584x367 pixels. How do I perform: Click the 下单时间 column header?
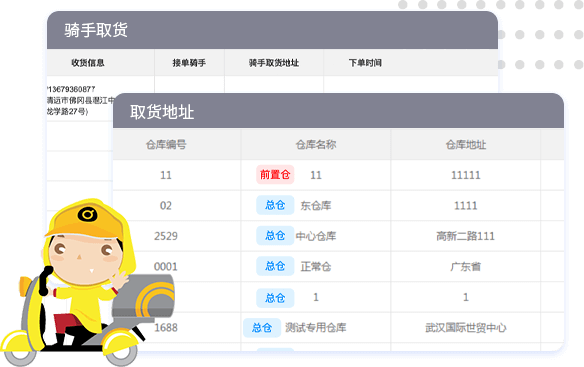coord(365,63)
